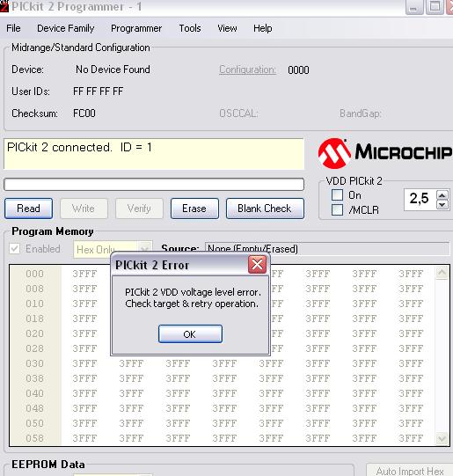
Task: Click the Blank Check button
Action: click(x=265, y=209)
